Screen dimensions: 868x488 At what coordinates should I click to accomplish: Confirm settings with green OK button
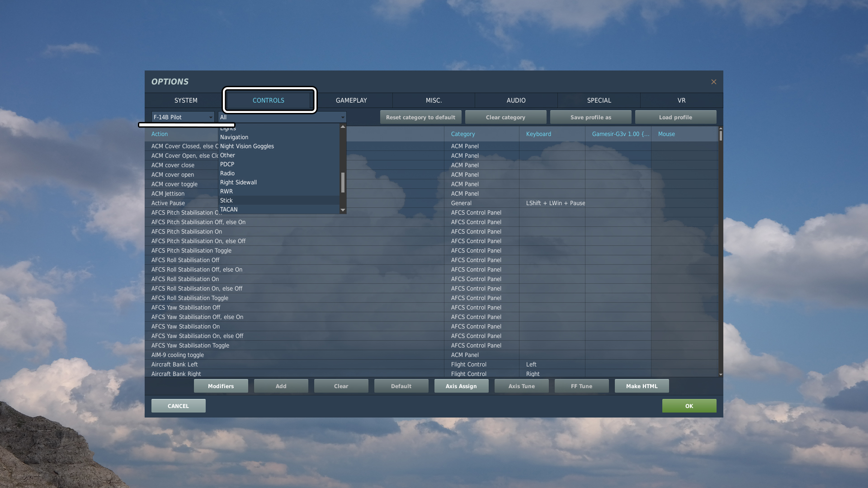click(x=689, y=406)
